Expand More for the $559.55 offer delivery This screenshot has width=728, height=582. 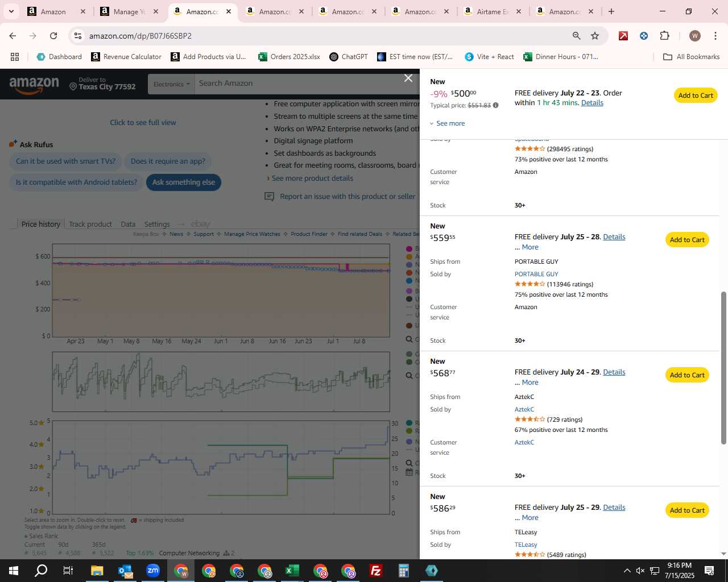click(530, 247)
